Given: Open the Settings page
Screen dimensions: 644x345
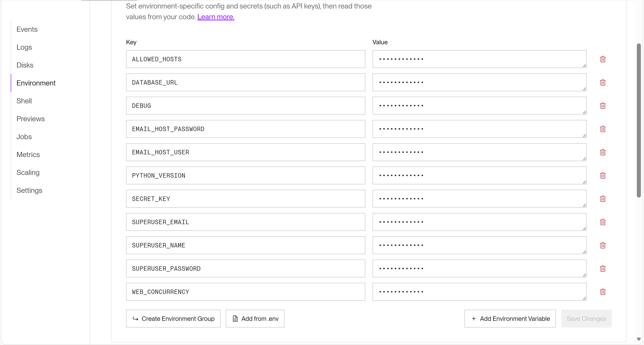Looking at the screenshot, I should coord(29,190).
